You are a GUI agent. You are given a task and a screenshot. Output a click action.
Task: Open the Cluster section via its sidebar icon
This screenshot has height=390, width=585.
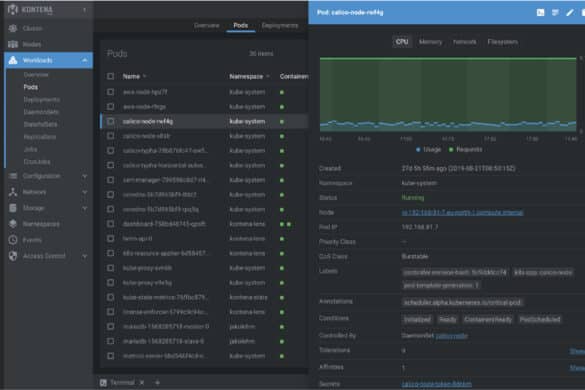(x=13, y=28)
